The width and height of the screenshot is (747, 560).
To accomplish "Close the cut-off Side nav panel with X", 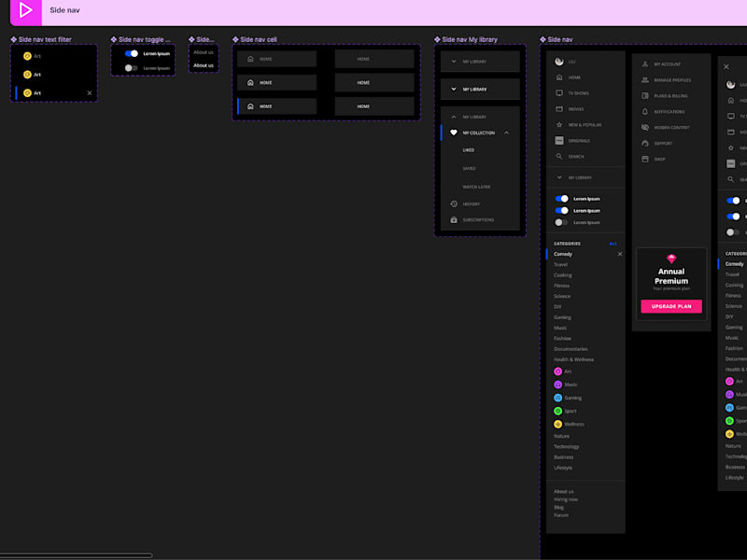I will coord(726,66).
